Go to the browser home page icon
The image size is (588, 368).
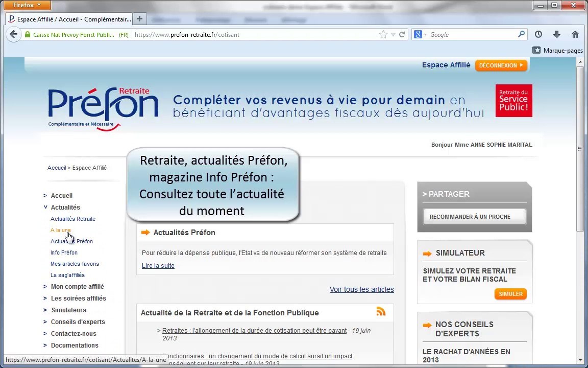(575, 35)
